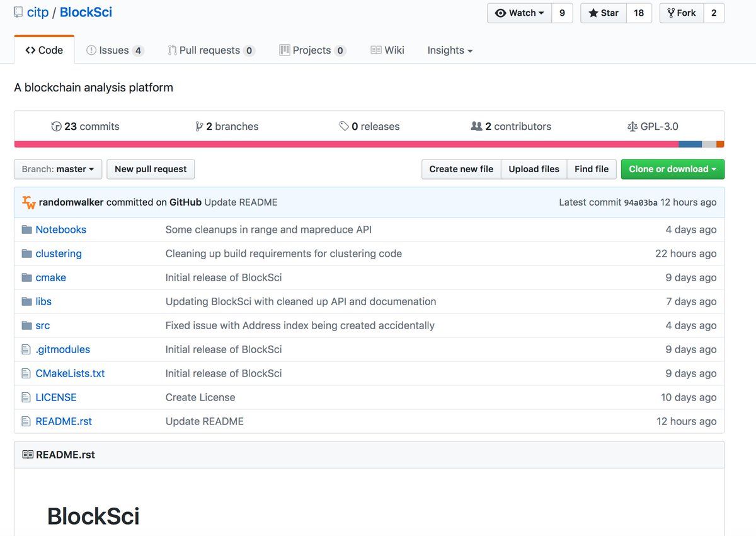Click the Code tab brackets icon
756x536 pixels.
point(30,50)
